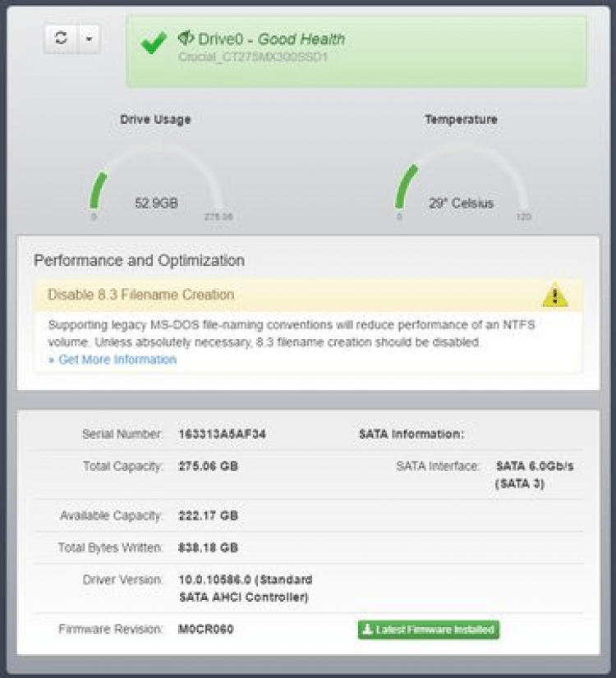Click the green health checkmark icon
The image size is (616, 678).
(154, 44)
